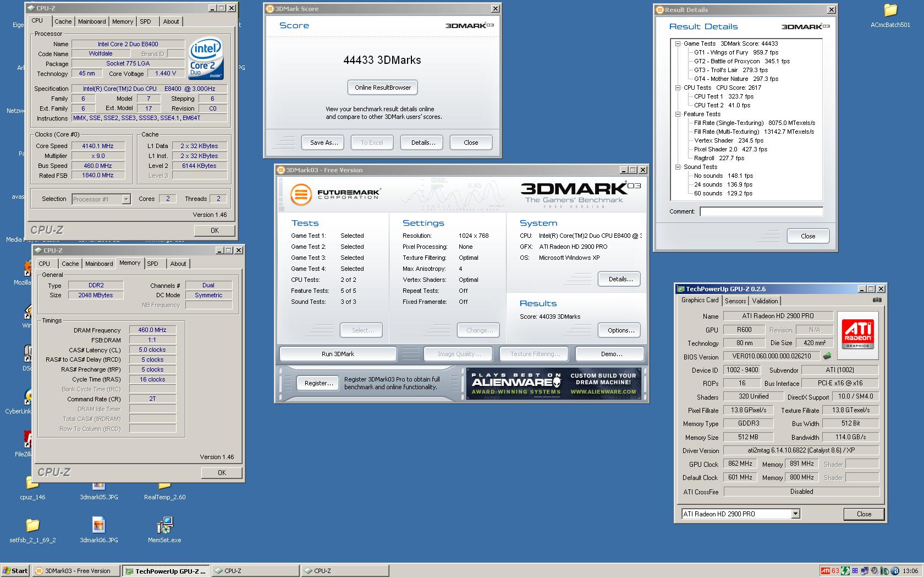The image size is (924, 578).
Task: Switch to CPU tab in lower CPU-Z window
Action: [45, 264]
